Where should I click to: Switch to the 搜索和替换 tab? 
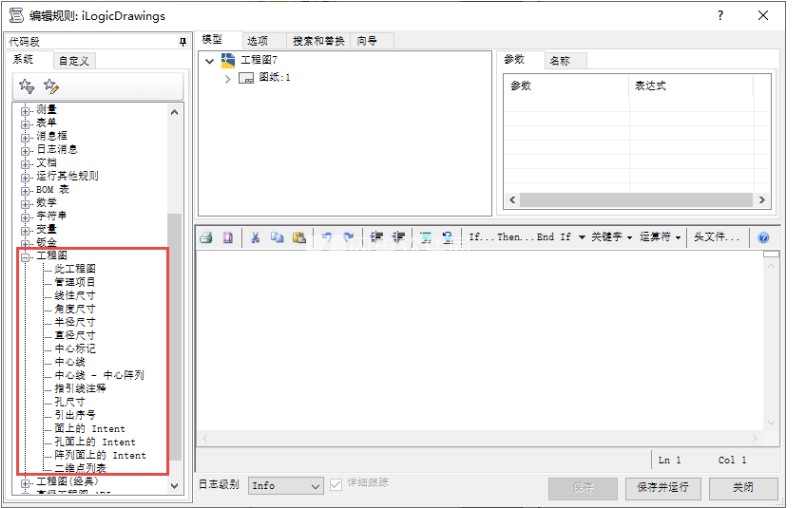318,41
